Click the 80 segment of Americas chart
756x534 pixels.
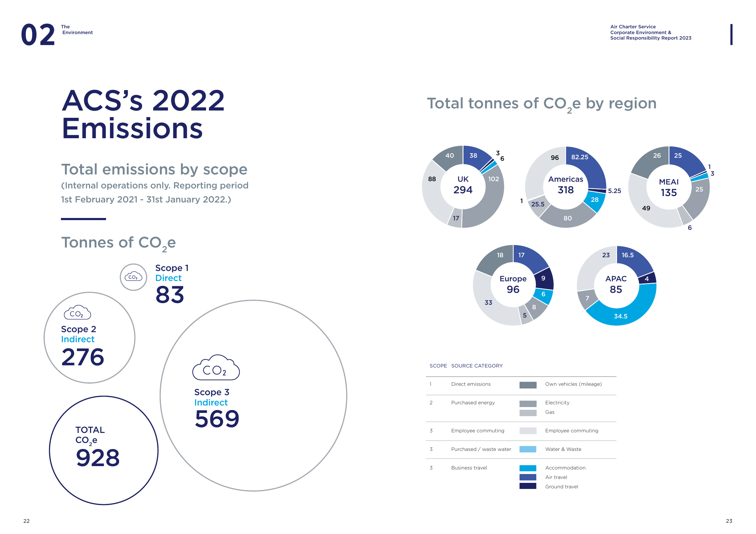pyautogui.click(x=568, y=218)
